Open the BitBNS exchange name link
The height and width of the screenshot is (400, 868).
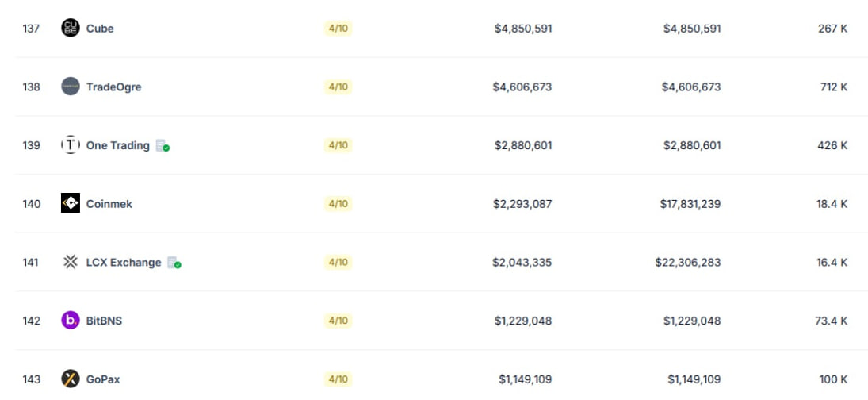pyautogui.click(x=104, y=321)
